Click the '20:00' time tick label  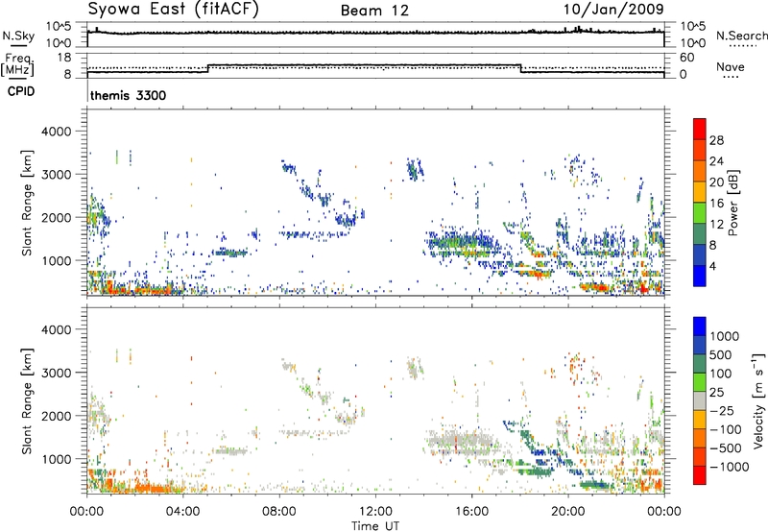tap(567, 512)
